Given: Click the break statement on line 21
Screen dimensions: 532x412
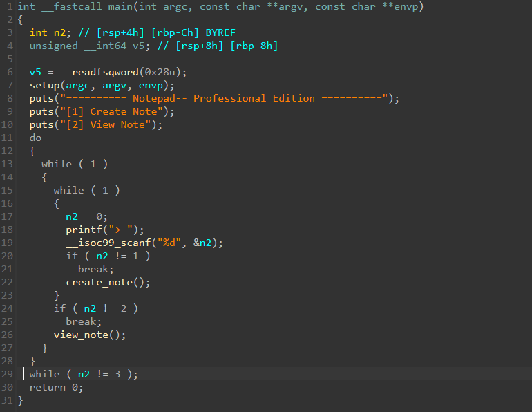Looking at the screenshot, I should pos(95,269).
